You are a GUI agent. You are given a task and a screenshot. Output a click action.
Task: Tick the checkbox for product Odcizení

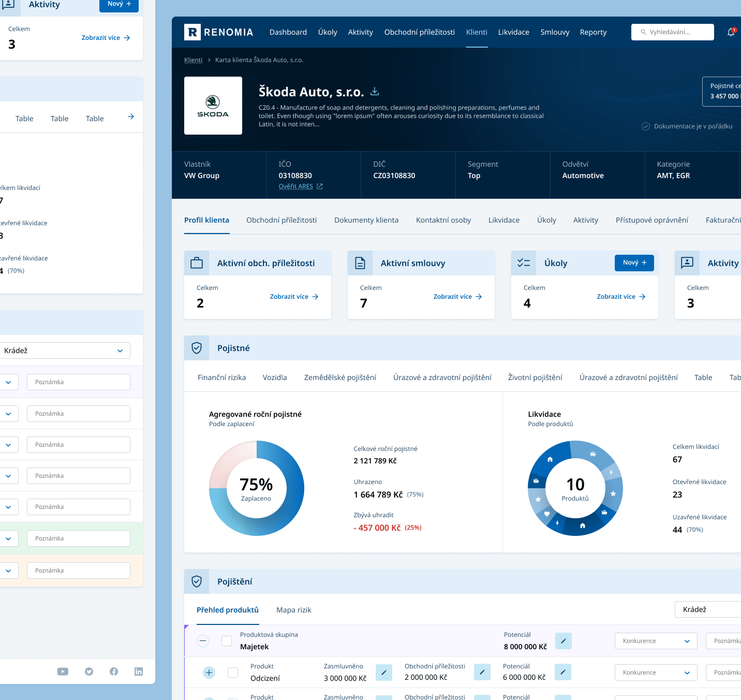coord(233,673)
